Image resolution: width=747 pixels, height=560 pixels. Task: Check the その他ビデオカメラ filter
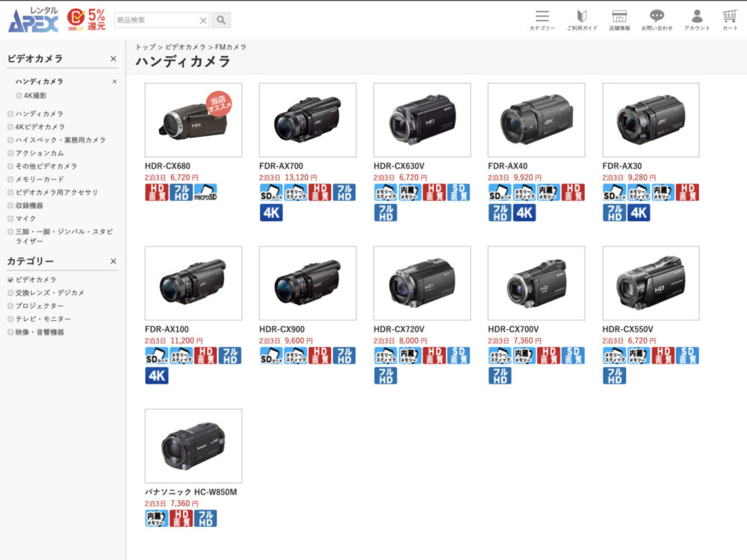[x=10, y=167]
